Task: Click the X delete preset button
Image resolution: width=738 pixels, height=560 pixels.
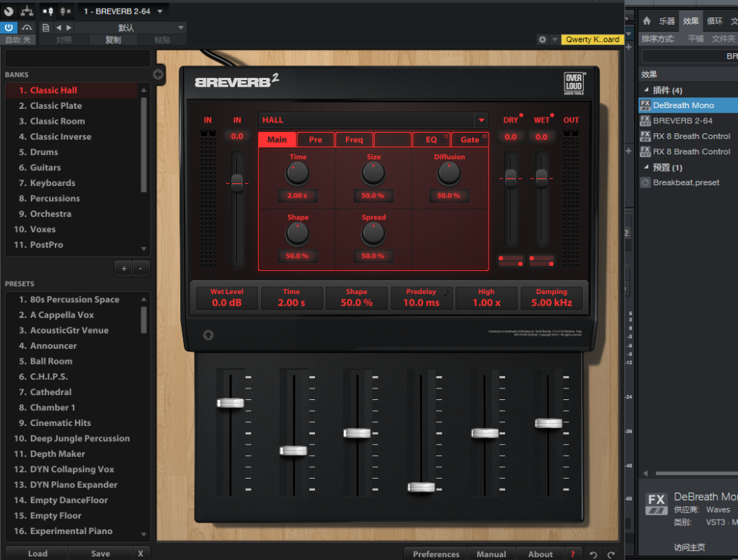Action: coord(141,554)
